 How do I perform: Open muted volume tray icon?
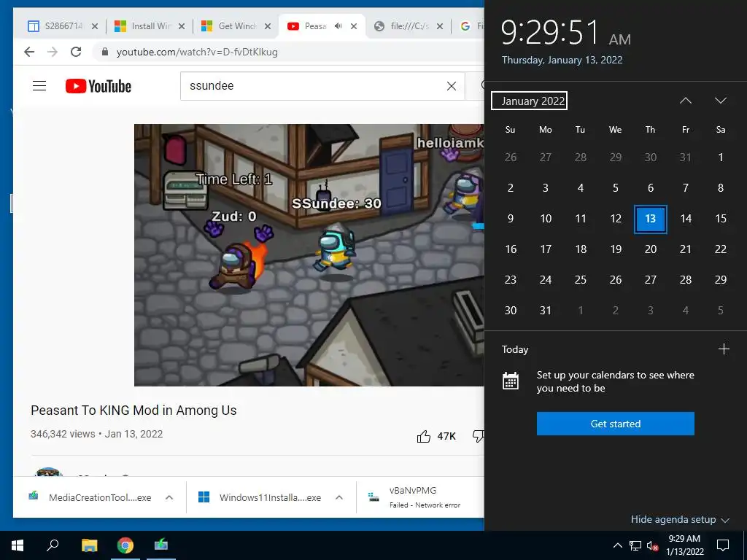653,545
